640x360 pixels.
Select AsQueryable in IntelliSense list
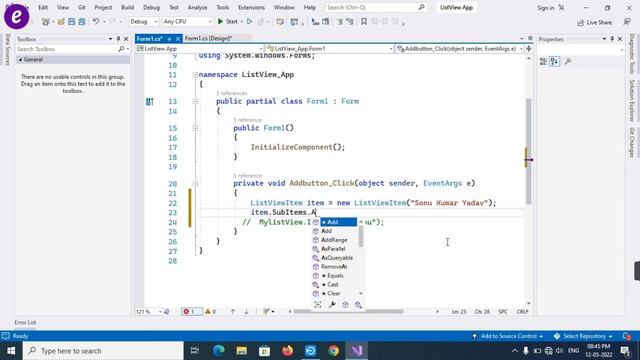(337, 258)
